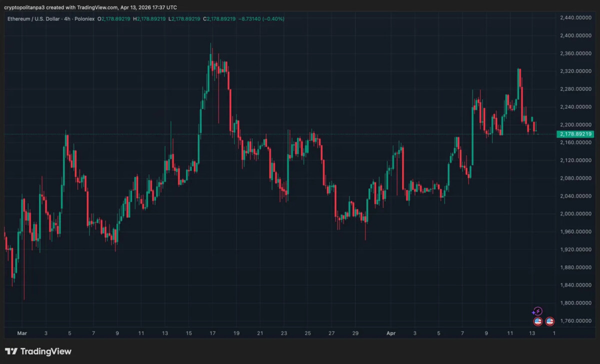
Task: Click the right US flag economic event icon
Action: pos(549,321)
